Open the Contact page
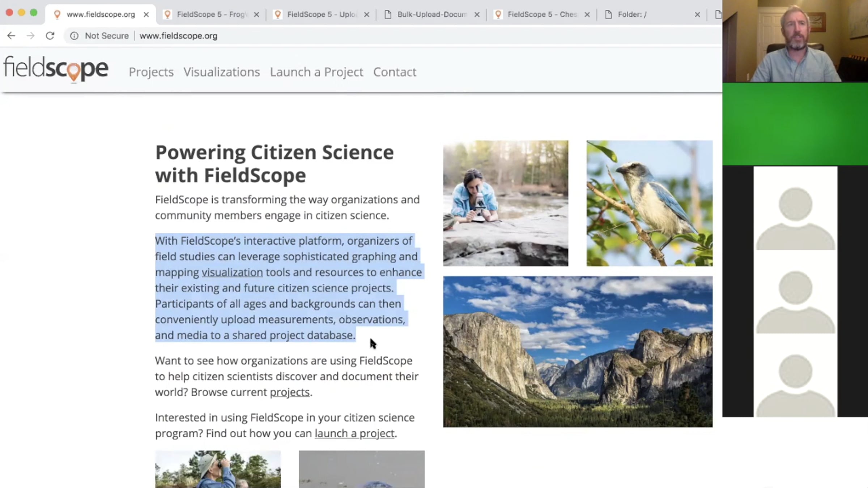Image resolution: width=868 pixels, height=488 pixels. (x=395, y=72)
